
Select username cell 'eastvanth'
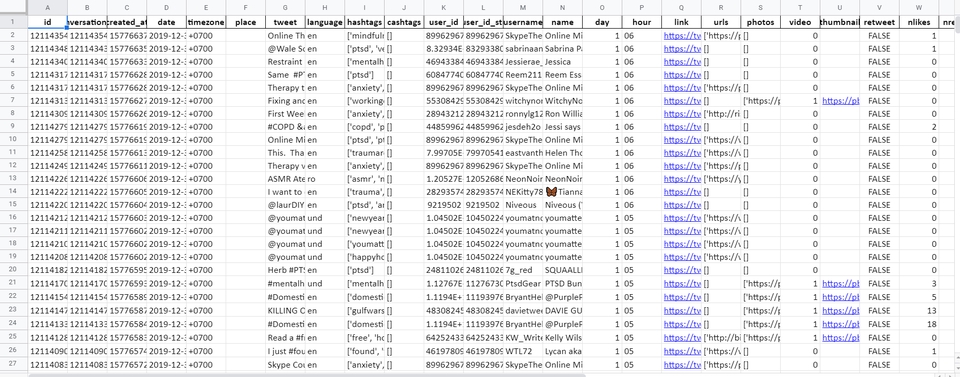pos(523,153)
